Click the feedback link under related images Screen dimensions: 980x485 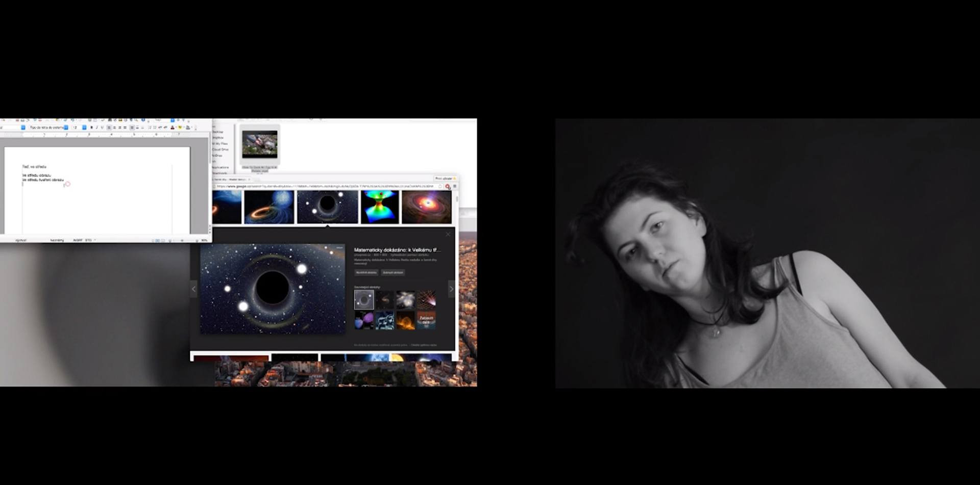point(424,345)
